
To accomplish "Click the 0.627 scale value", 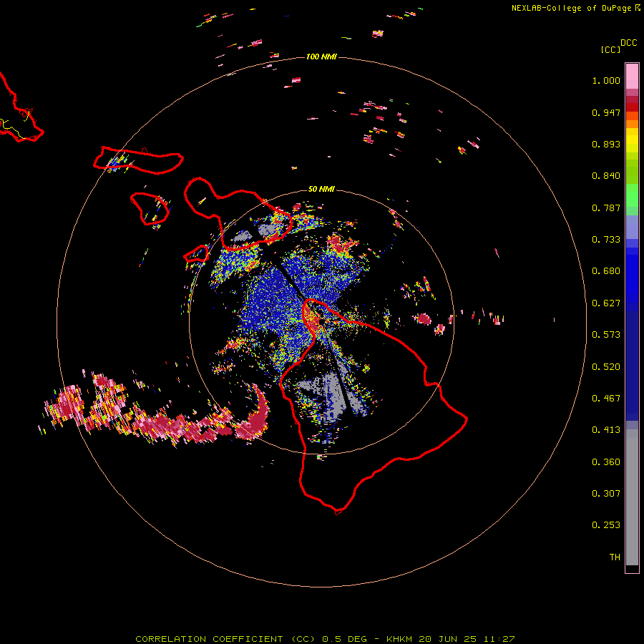I will (606, 303).
